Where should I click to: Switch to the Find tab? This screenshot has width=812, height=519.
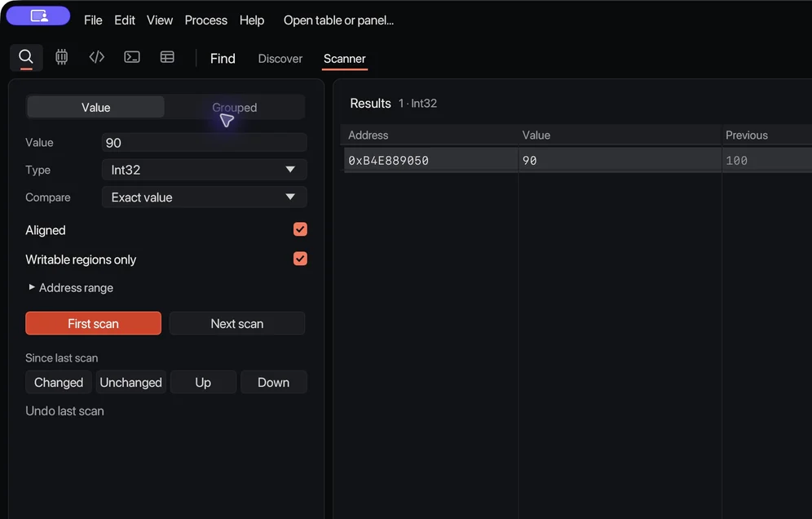[223, 59]
